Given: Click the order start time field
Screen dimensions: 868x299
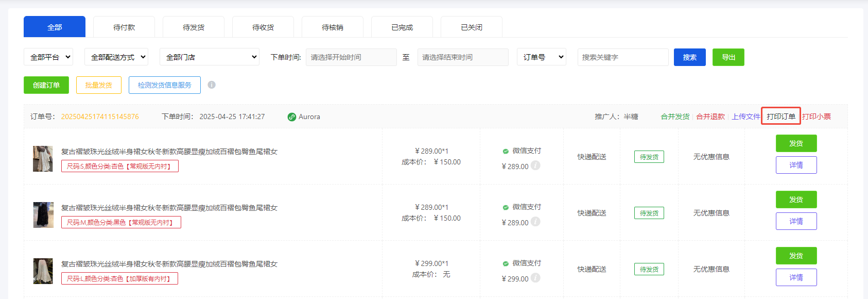Looking at the screenshot, I should [351, 57].
